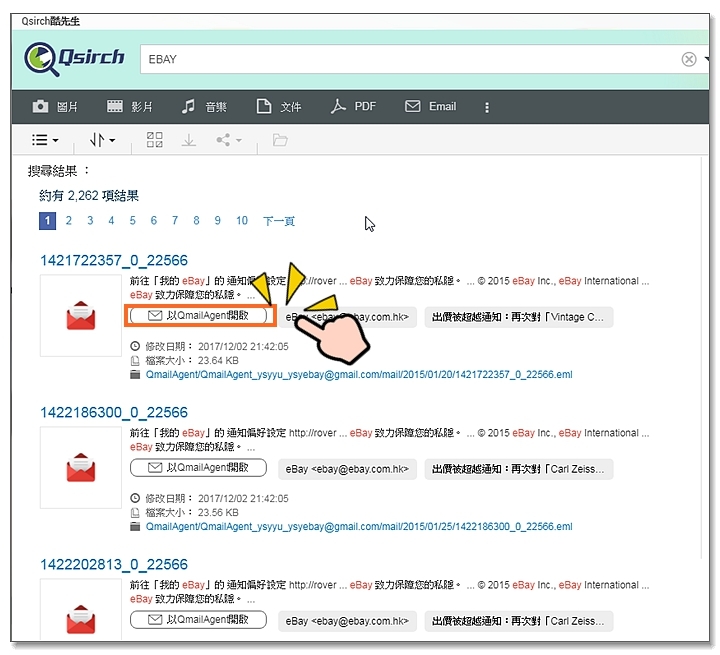Filter results by 音樂 (music)

pos(204,107)
